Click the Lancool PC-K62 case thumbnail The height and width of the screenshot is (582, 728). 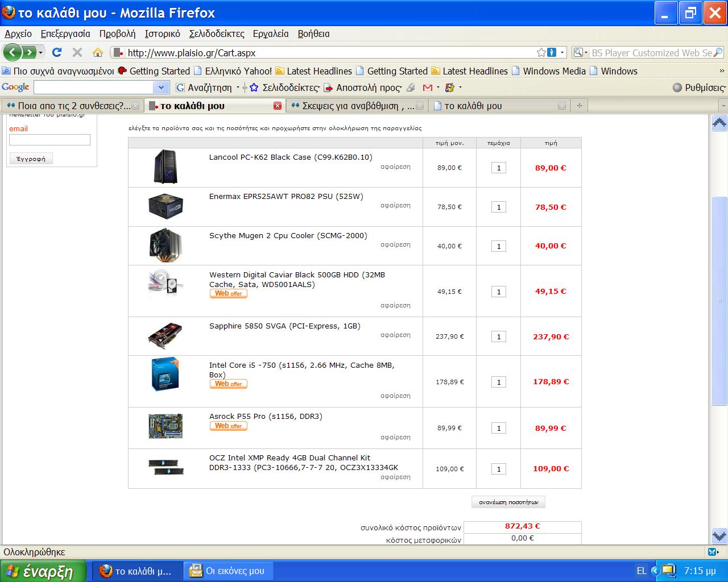[x=166, y=167]
